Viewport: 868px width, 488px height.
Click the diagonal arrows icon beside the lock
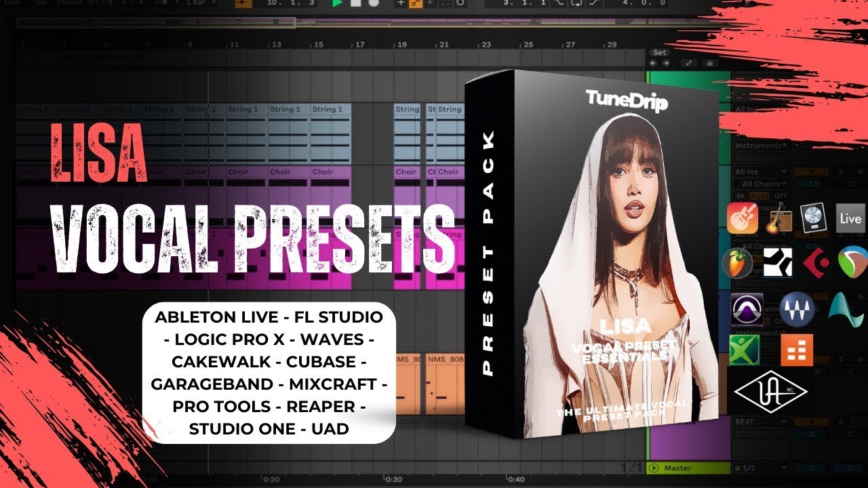[x=688, y=62]
